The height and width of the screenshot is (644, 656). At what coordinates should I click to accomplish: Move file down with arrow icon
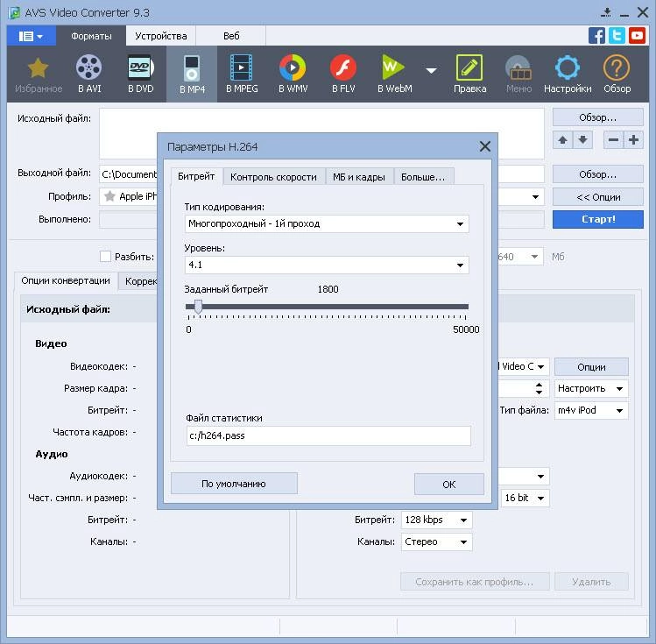pos(582,140)
